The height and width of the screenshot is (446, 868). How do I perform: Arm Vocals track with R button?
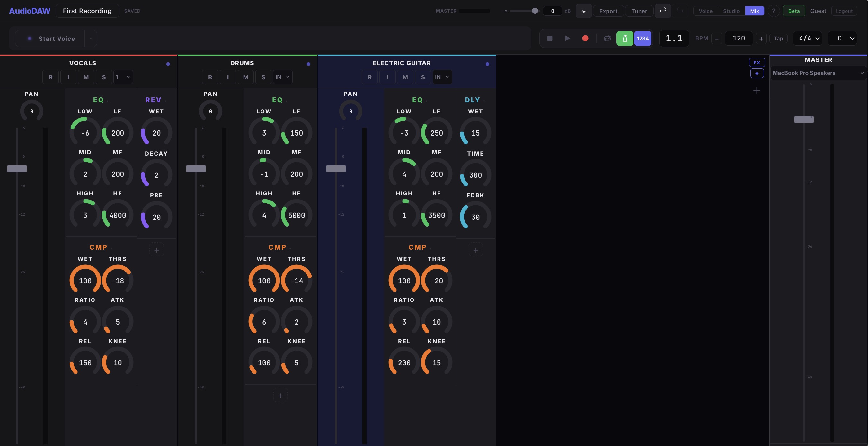tap(50, 77)
